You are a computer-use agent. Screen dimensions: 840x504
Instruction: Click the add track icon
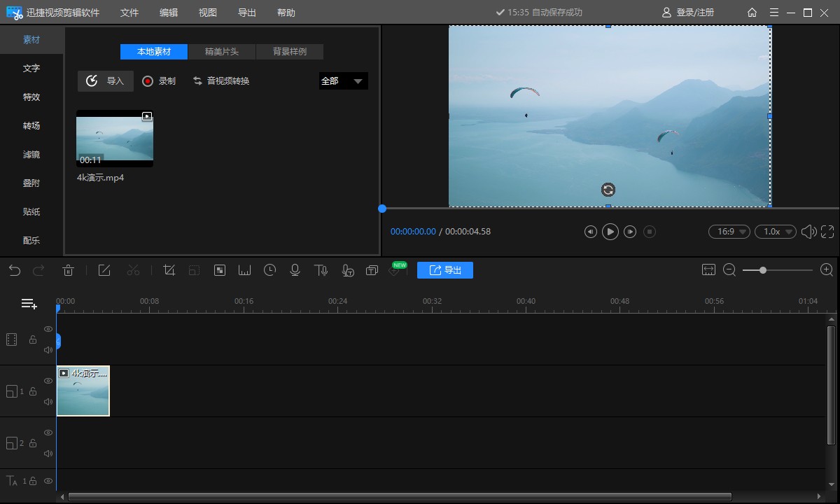point(29,304)
